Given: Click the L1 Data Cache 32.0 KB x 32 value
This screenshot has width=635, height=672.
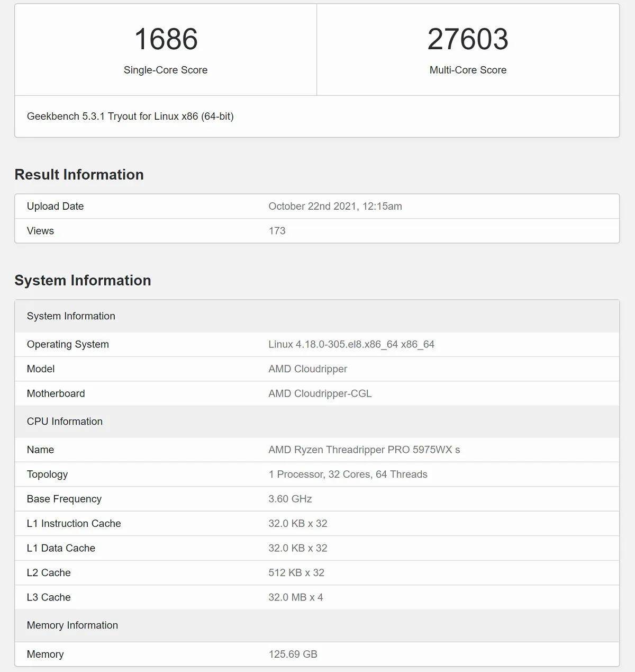Looking at the screenshot, I should point(297,548).
